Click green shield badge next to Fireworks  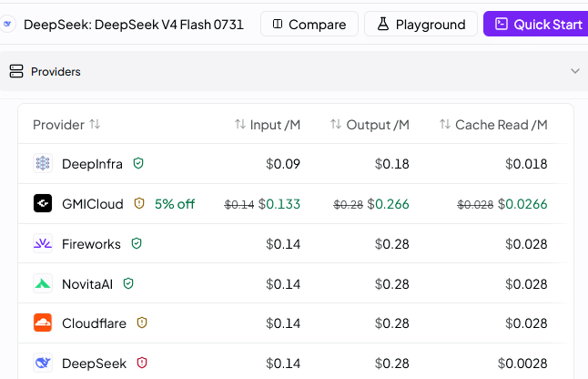(137, 243)
